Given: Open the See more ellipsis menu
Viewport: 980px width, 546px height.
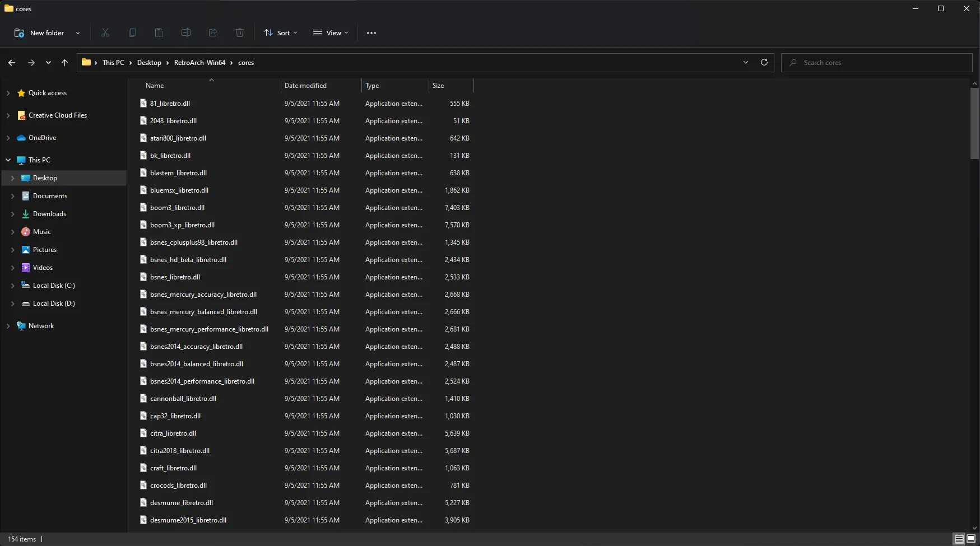Looking at the screenshot, I should tap(371, 33).
